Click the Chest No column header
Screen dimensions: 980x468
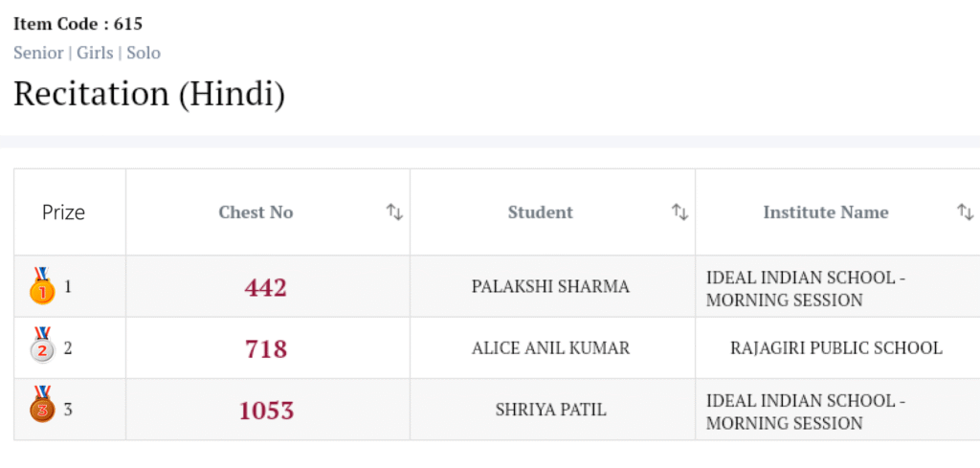(x=256, y=212)
